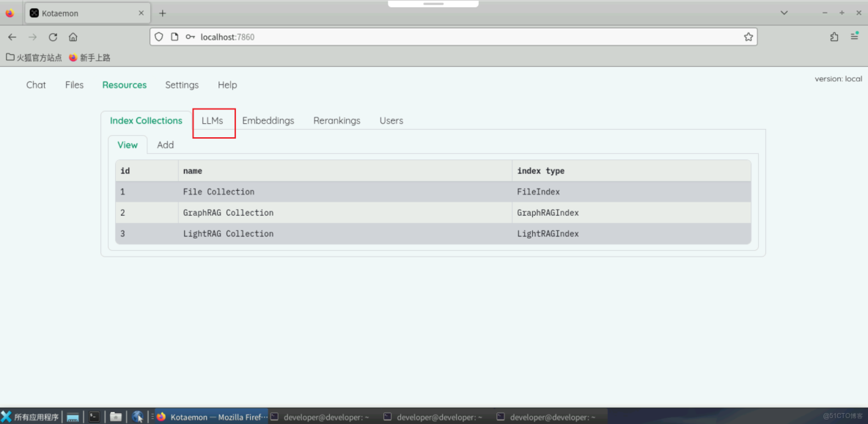
Task: Open the 新手上路 bookmark
Action: coord(89,57)
